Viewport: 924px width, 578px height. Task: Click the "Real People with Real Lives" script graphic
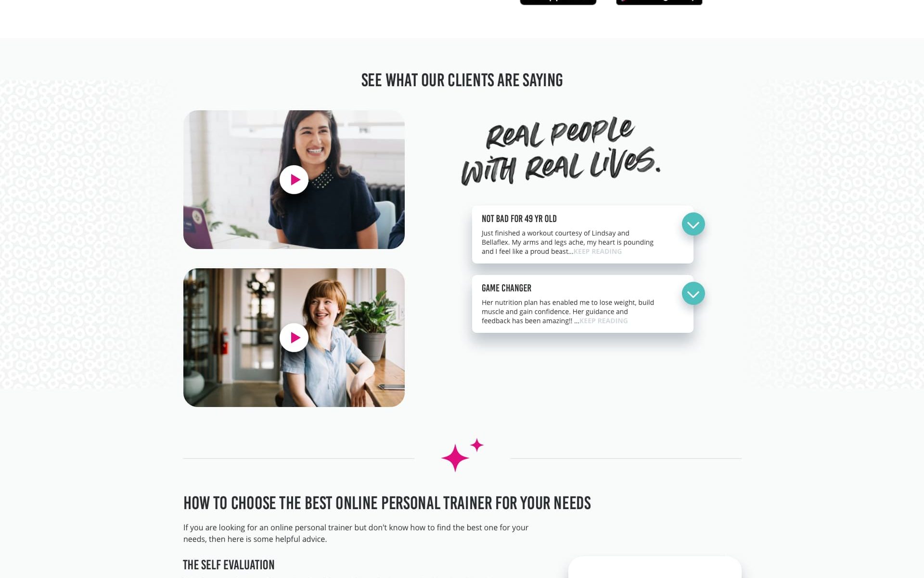pyautogui.click(x=561, y=151)
